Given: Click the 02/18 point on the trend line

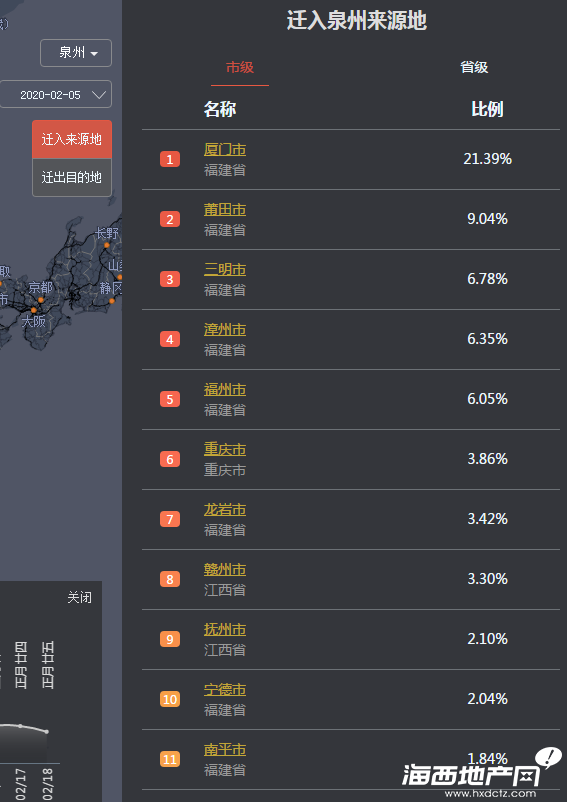Looking at the screenshot, I should (47, 732).
